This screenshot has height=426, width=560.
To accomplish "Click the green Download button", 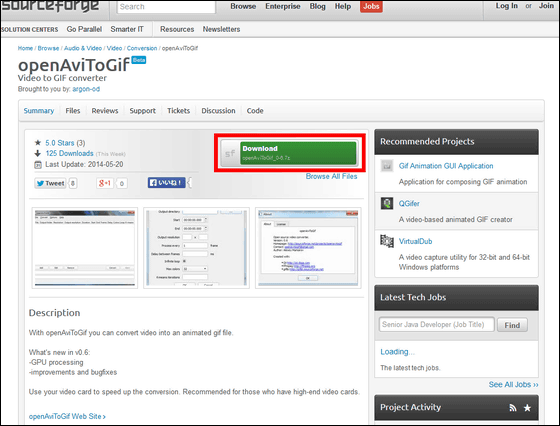I will [298, 153].
